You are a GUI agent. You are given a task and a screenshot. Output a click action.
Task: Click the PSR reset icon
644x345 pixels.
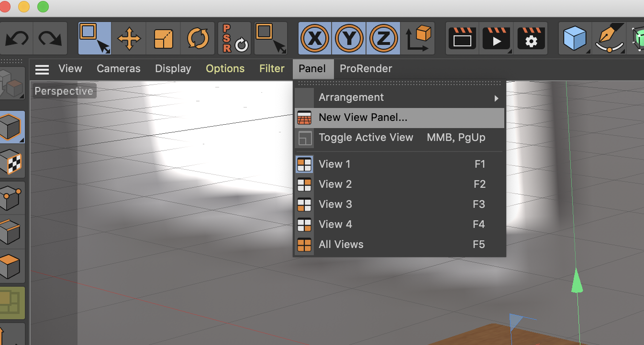point(234,38)
